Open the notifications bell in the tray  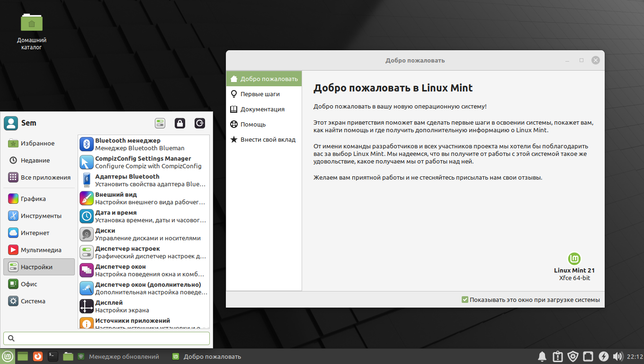point(543,356)
